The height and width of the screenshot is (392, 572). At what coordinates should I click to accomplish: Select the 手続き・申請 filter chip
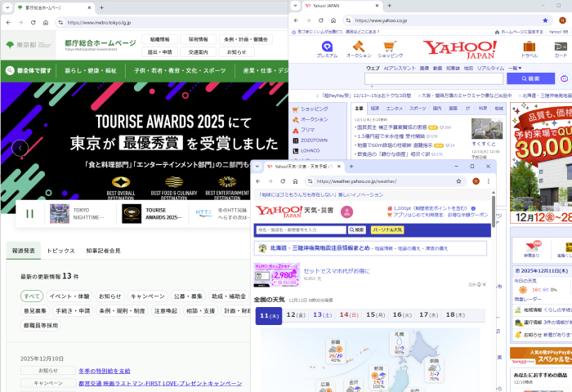tap(74, 310)
